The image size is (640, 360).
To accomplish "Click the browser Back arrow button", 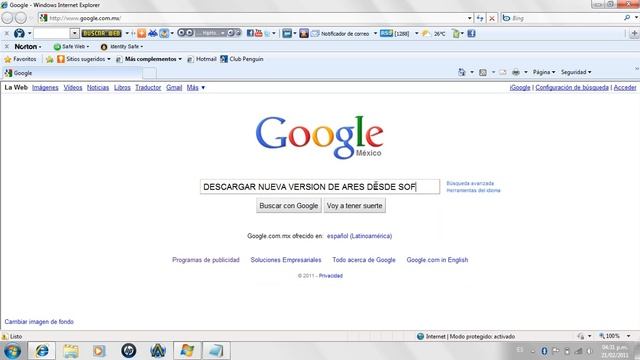I will click(x=7, y=18).
